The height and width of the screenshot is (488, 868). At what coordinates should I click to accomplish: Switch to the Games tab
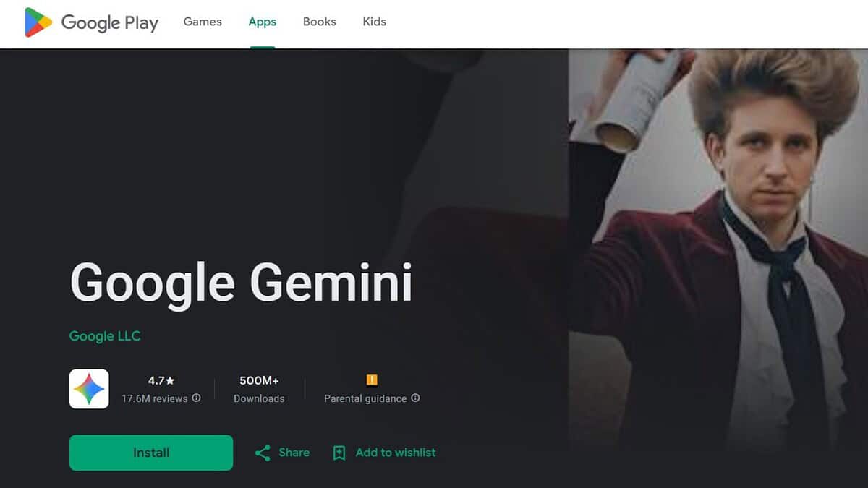pyautogui.click(x=203, y=22)
